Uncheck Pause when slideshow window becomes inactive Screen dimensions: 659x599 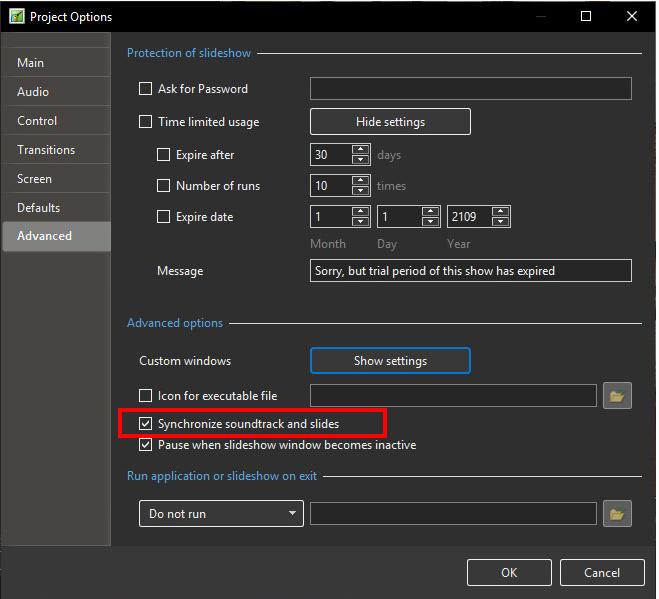tap(145, 445)
